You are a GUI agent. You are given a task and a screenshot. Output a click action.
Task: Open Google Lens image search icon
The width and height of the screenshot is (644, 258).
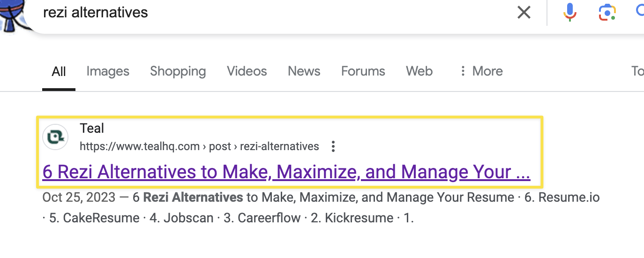[x=607, y=12]
